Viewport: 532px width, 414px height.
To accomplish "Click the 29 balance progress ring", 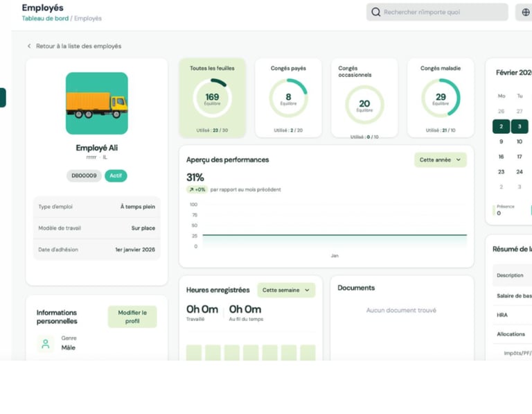I will pos(441,98).
